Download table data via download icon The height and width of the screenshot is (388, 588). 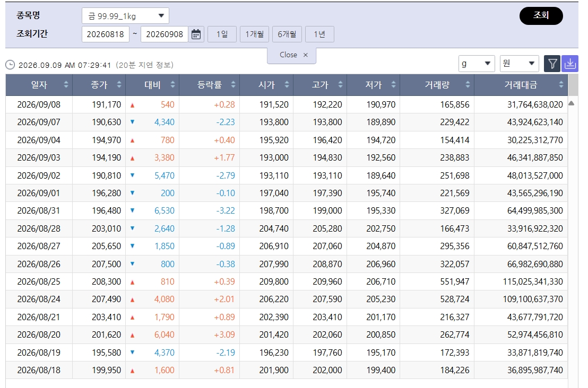pos(570,64)
